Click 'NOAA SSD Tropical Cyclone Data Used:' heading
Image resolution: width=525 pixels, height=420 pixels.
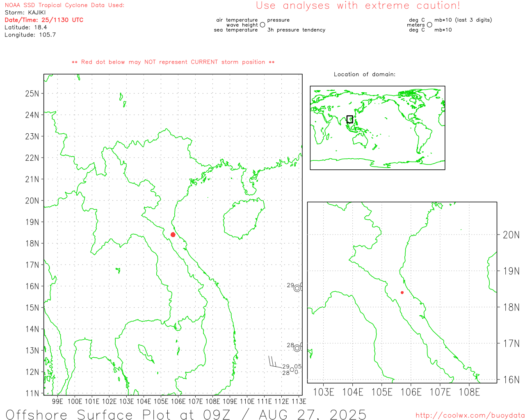pyautogui.click(x=64, y=5)
